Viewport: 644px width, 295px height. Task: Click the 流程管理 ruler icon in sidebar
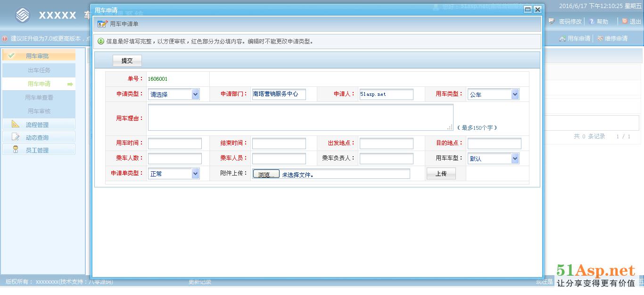(16, 124)
